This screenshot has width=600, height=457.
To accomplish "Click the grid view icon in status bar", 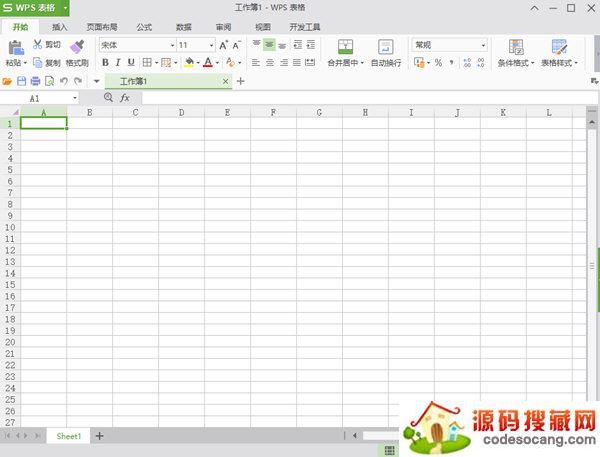I will (390, 450).
